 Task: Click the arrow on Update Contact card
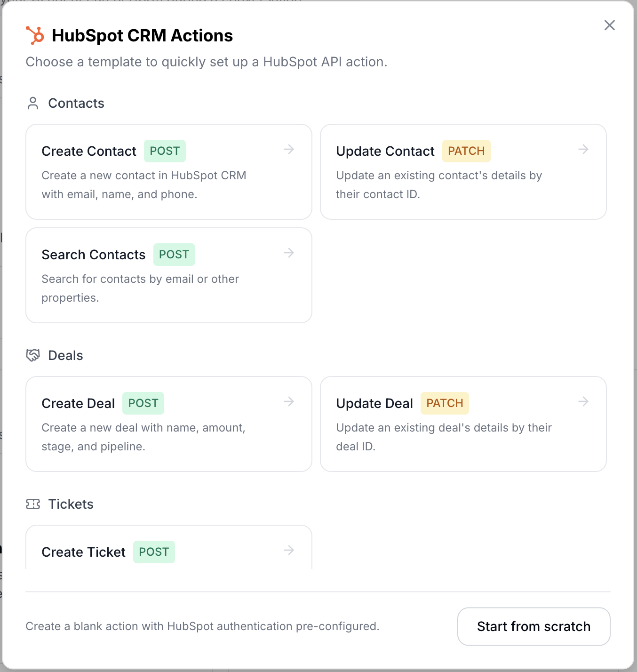583,149
